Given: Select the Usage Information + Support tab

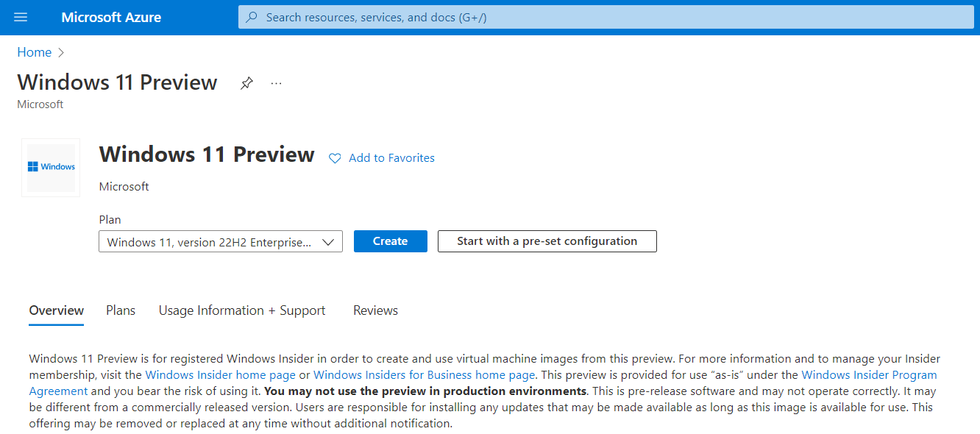Looking at the screenshot, I should [242, 310].
